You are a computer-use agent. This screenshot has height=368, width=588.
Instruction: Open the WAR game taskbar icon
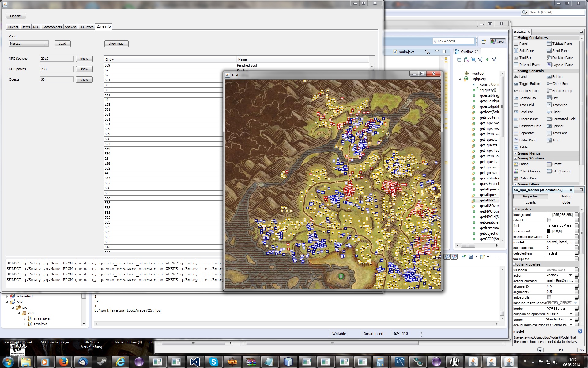[x=232, y=362]
